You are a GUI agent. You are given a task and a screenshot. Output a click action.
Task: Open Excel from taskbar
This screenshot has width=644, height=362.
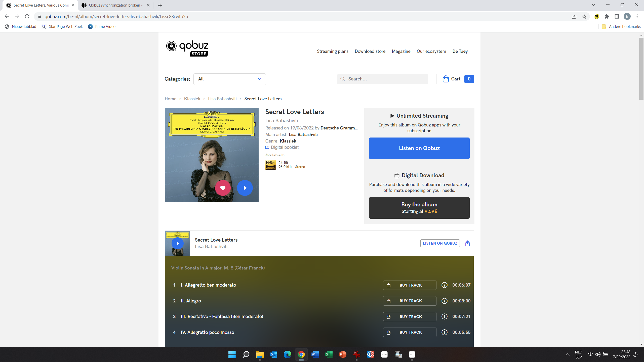coord(329,354)
